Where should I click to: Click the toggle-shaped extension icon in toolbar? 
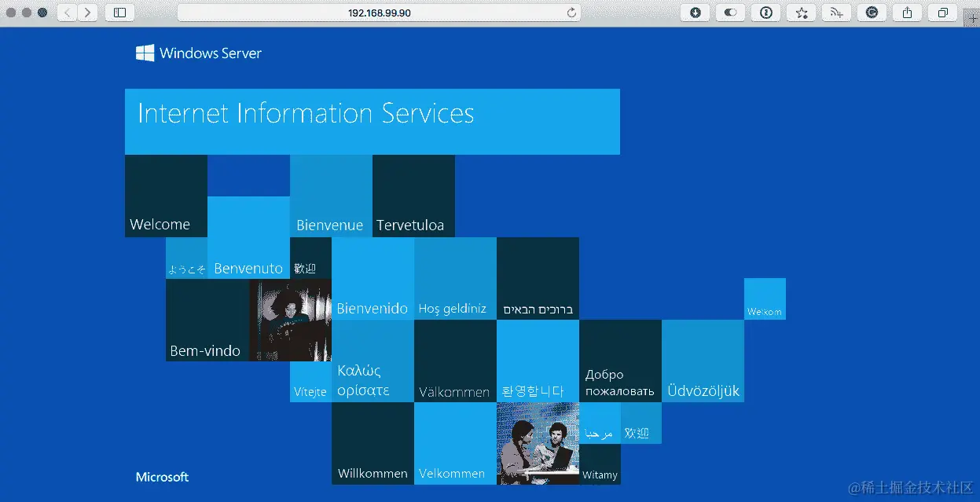pyautogui.click(x=731, y=13)
